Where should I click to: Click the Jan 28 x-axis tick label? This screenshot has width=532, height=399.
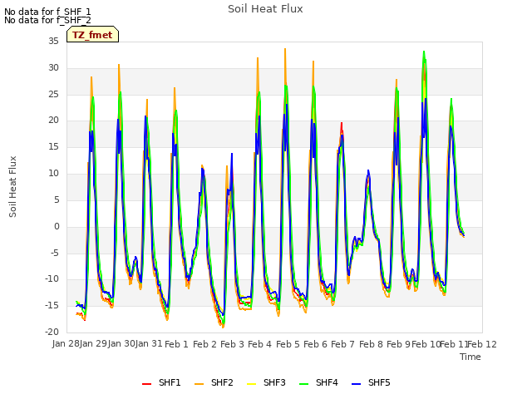coord(66,344)
